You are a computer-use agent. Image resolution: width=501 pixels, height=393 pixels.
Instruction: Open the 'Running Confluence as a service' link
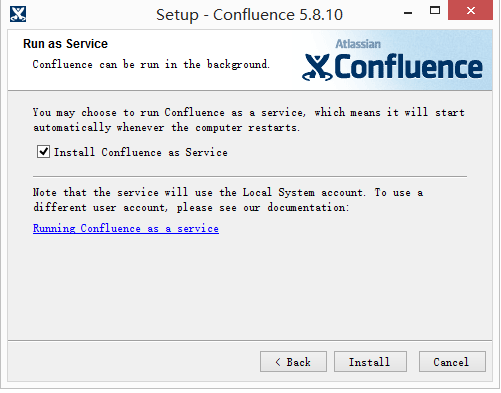tap(126, 228)
